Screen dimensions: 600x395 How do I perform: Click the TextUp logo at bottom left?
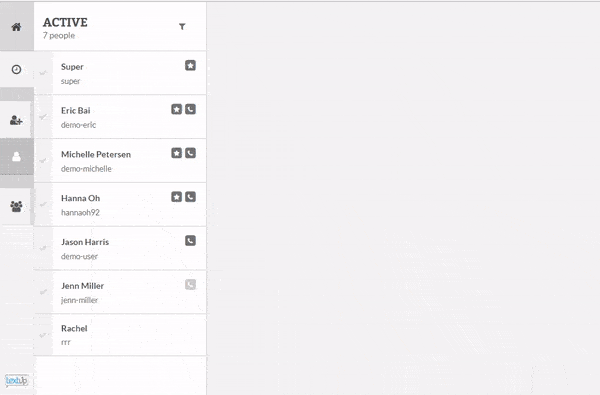16,380
